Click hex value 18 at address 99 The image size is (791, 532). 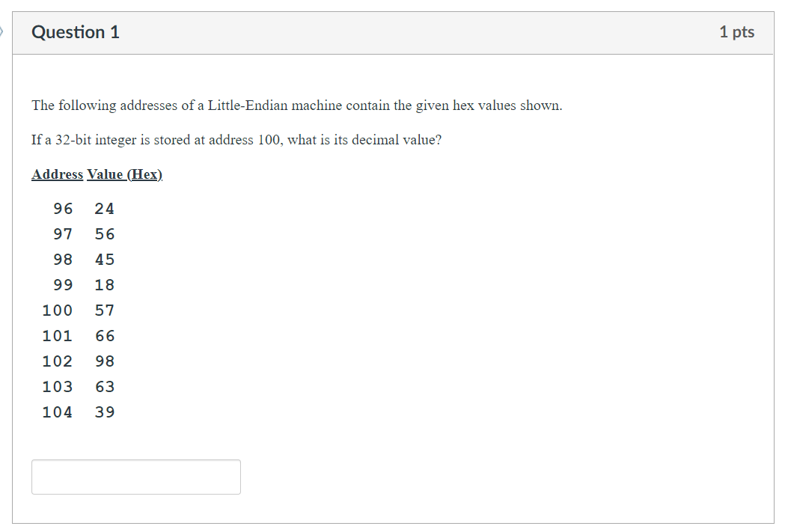(x=105, y=284)
